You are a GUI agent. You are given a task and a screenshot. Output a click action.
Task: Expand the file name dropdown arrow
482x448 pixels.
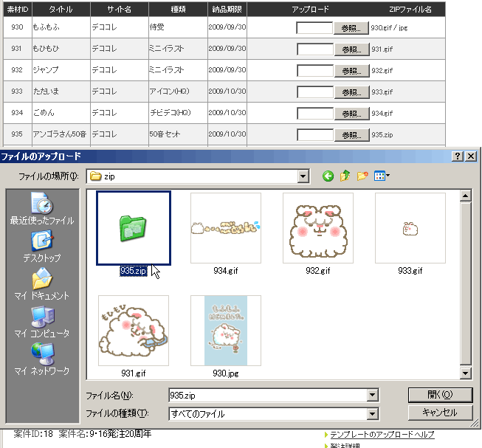372,395
